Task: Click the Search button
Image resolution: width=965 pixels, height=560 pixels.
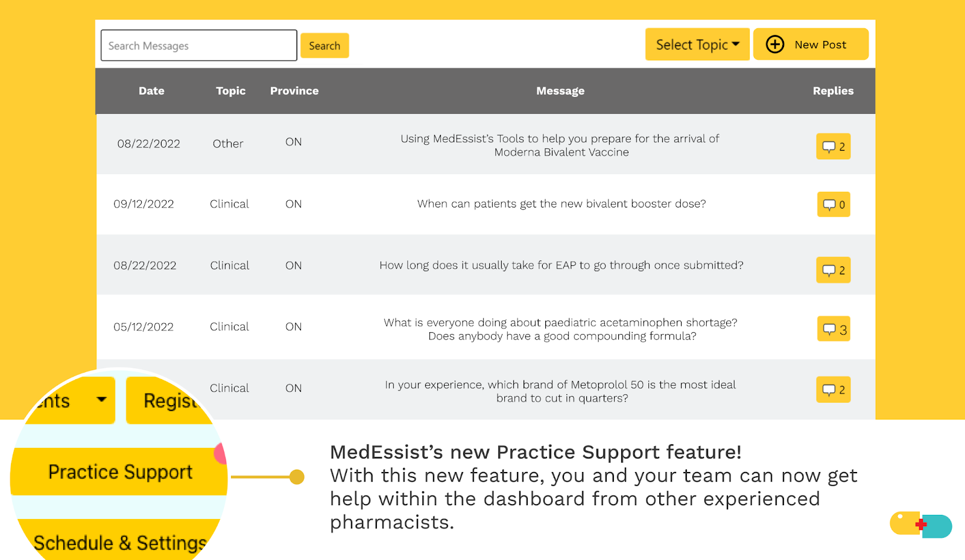Action: (x=324, y=46)
